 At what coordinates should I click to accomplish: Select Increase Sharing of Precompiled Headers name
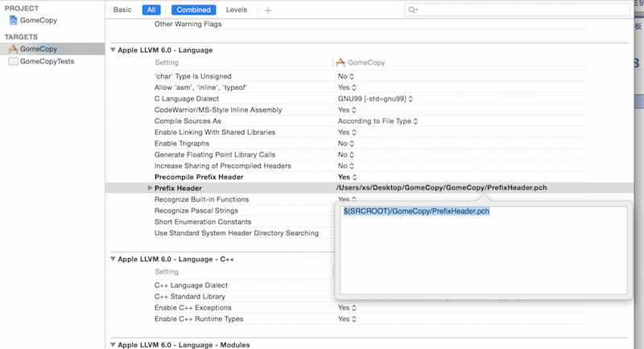(223, 166)
